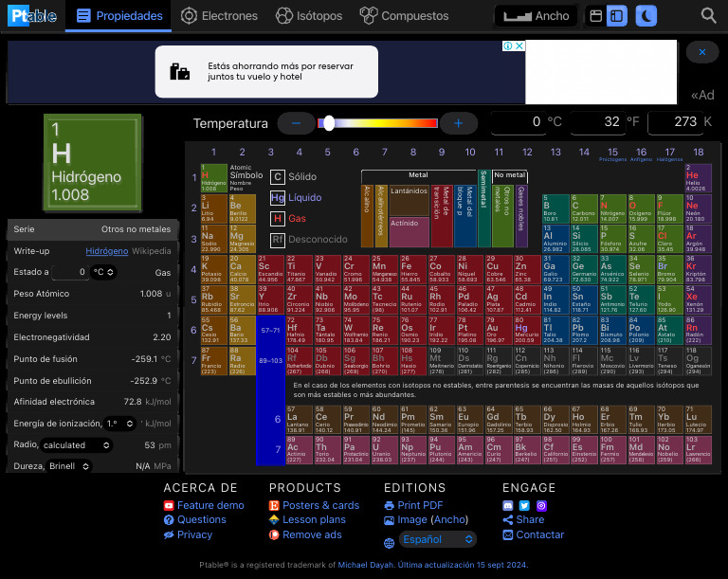Viewport: 728px width, 579px height.
Task: Select the Carbono element cell
Action: pos(584,208)
